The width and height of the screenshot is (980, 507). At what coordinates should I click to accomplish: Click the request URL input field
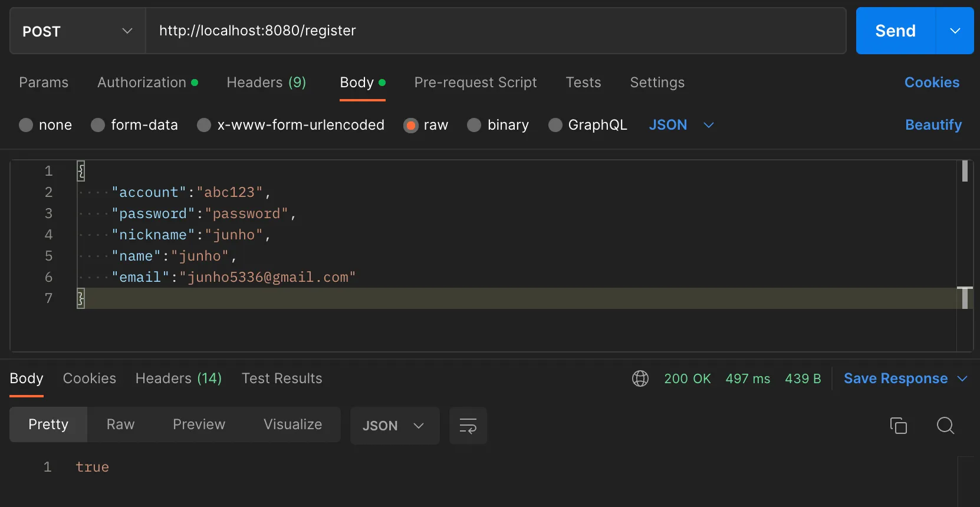(495, 31)
